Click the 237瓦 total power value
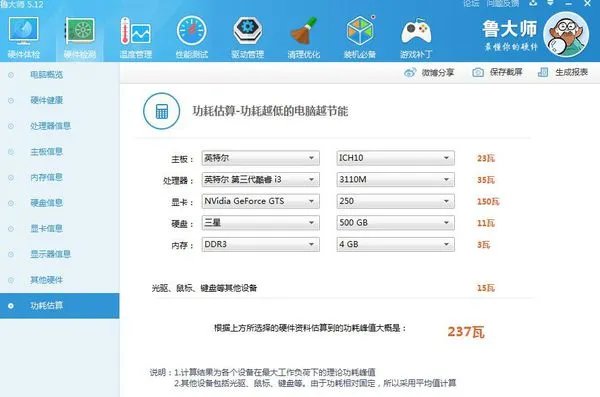Screen dimensions: 600x397 point(466,331)
